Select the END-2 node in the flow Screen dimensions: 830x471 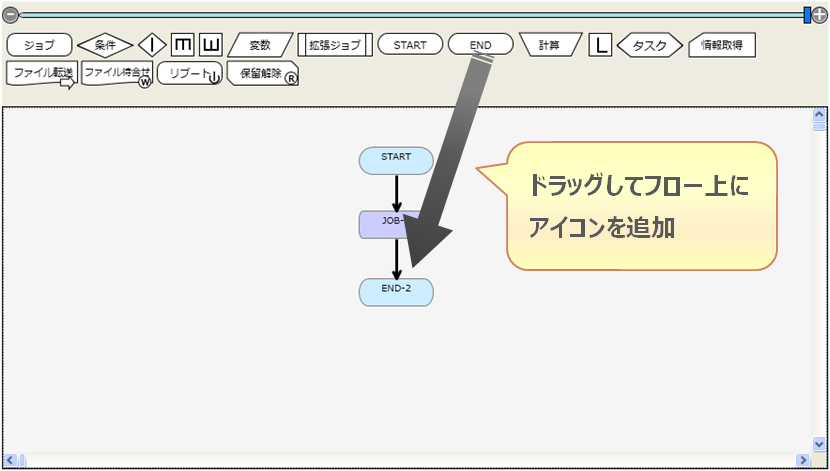click(396, 292)
